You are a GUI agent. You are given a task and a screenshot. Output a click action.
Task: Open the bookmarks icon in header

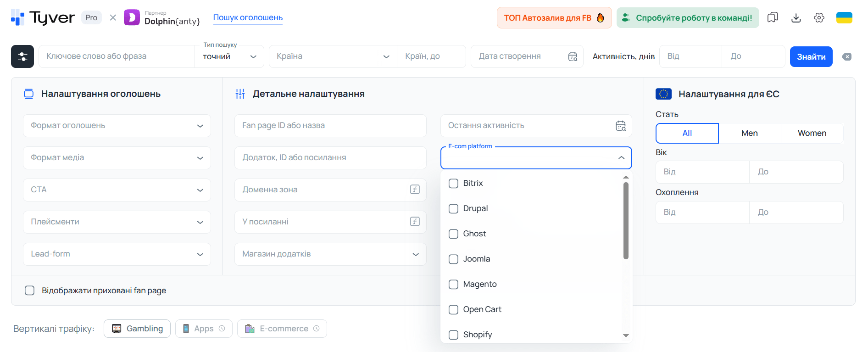click(x=773, y=17)
